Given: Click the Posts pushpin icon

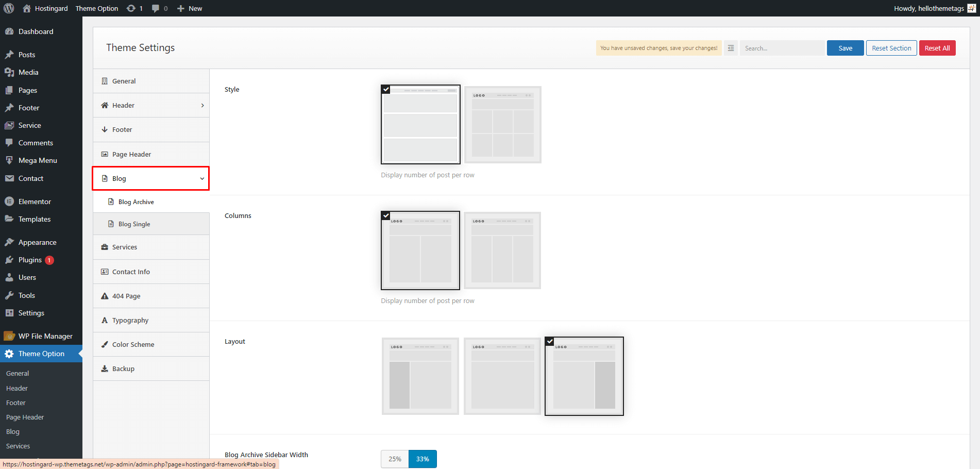Looking at the screenshot, I should (9, 55).
